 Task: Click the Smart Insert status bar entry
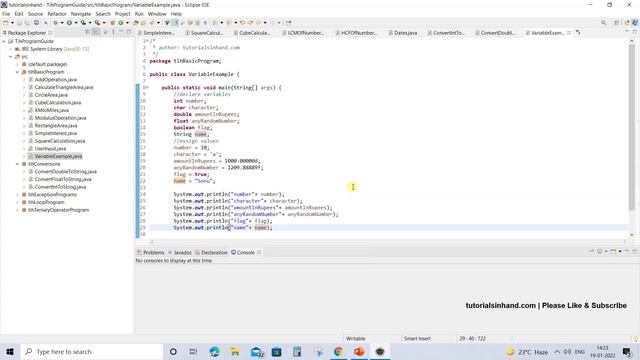417,338
